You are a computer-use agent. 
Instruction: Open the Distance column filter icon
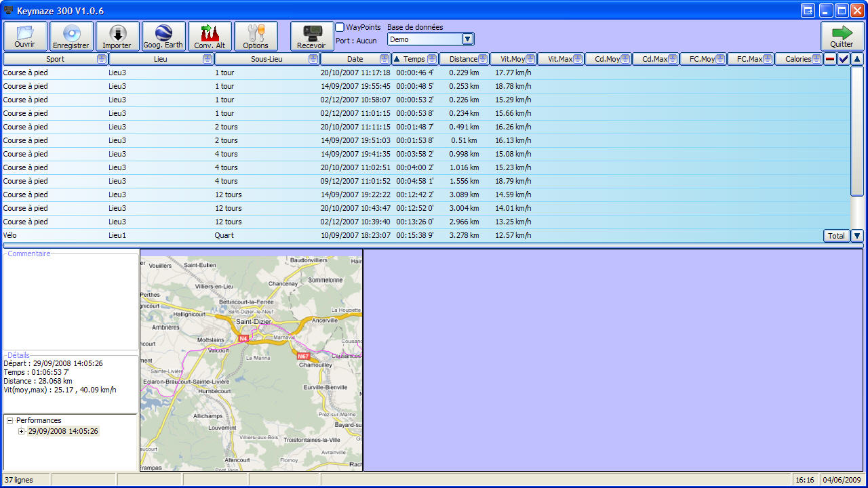[483, 59]
